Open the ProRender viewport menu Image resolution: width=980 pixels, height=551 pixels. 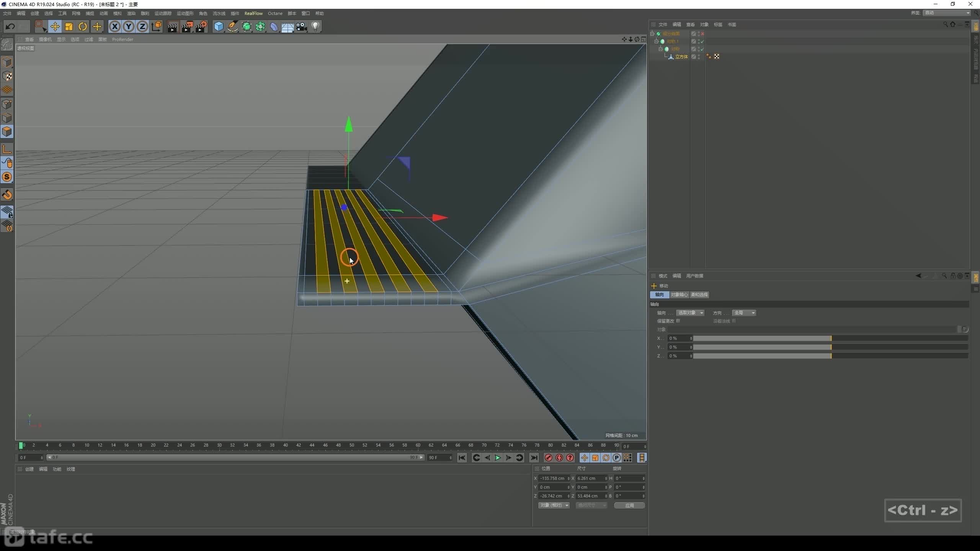(122, 39)
